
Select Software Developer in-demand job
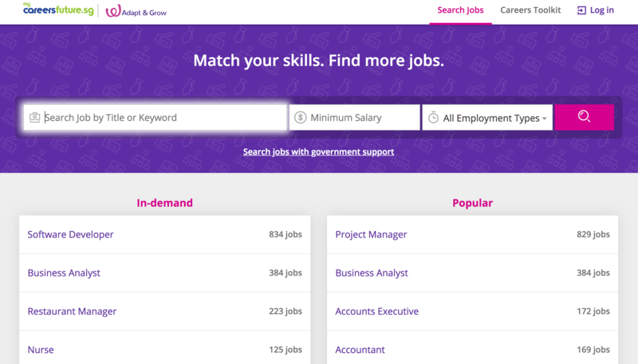pyautogui.click(x=71, y=234)
